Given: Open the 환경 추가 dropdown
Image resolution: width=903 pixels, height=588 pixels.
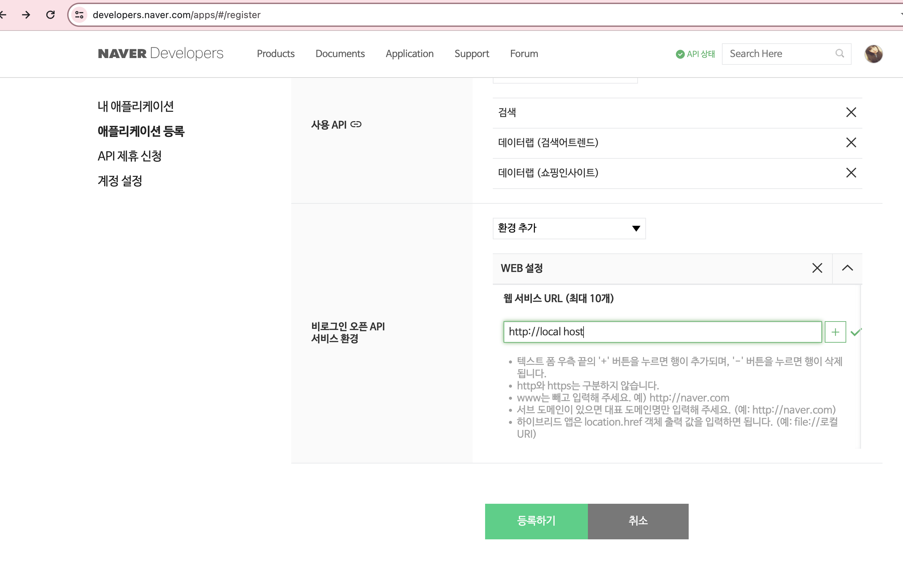Looking at the screenshot, I should pyautogui.click(x=569, y=228).
